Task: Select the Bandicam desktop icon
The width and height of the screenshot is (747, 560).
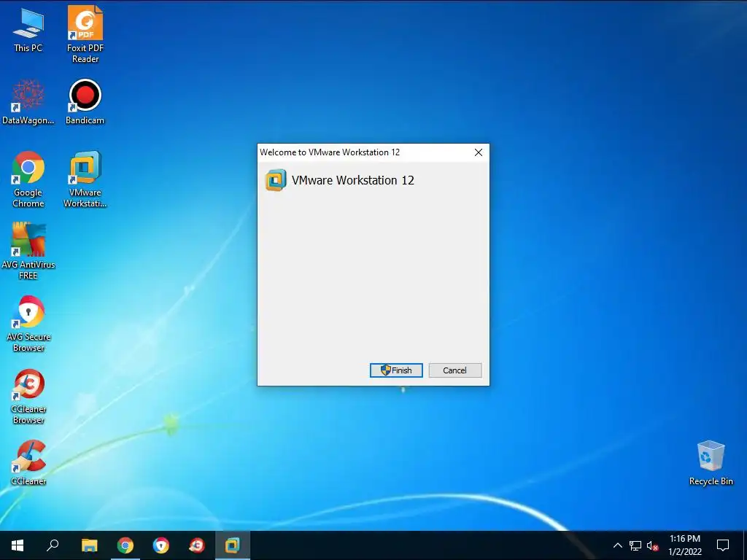Action: (85, 102)
